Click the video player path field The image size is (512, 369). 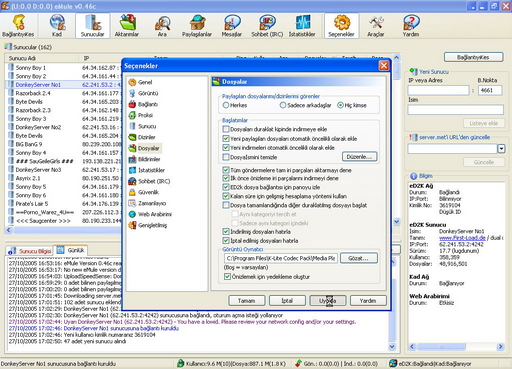point(281,258)
